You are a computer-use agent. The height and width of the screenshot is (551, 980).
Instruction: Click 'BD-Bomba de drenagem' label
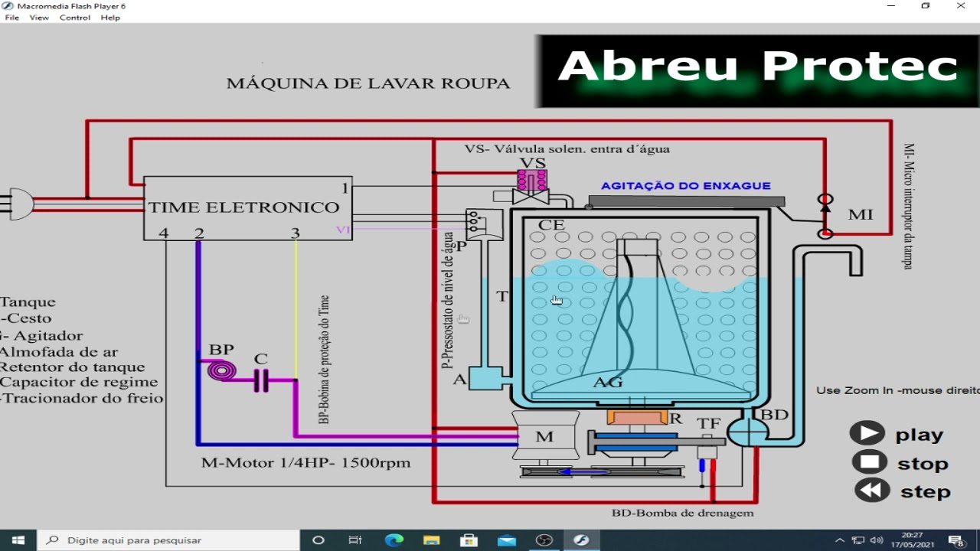point(682,513)
